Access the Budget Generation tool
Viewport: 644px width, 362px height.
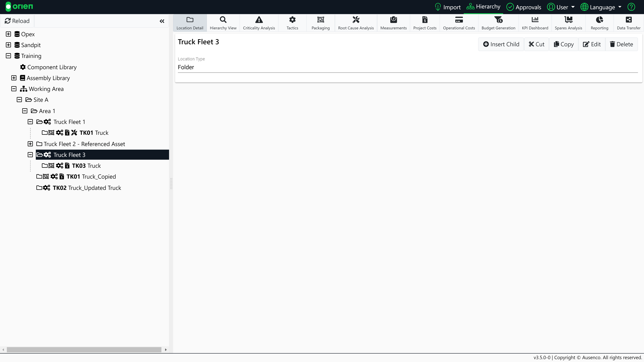498,23
